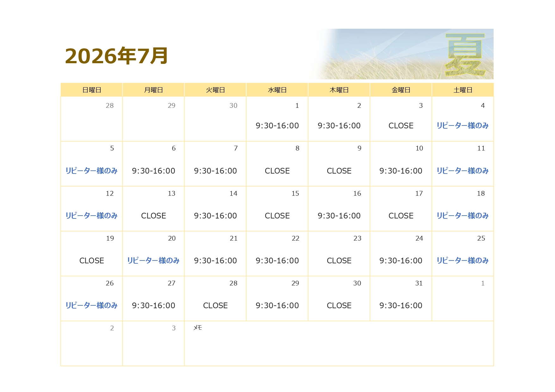Click リピーター様のみ on July 5

point(91,171)
